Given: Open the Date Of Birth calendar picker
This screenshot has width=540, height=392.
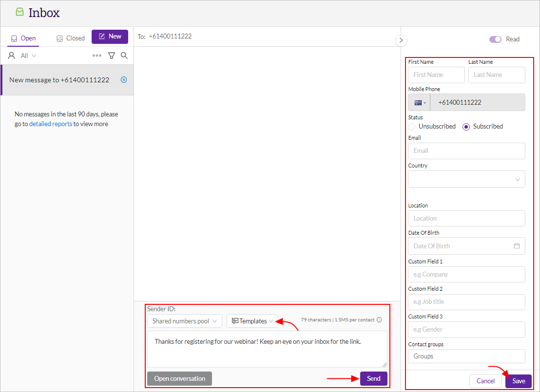Looking at the screenshot, I should (x=518, y=246).
